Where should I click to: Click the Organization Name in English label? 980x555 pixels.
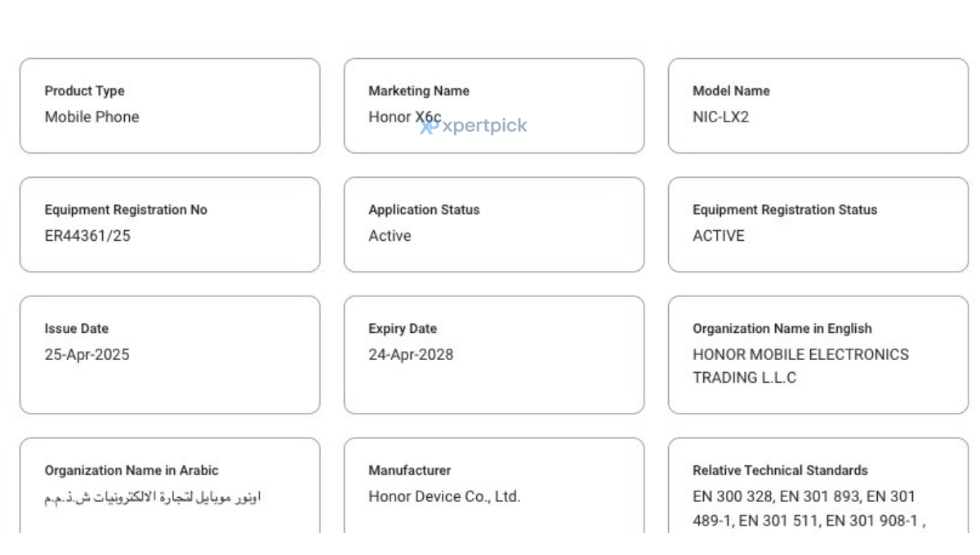(782, 329)
